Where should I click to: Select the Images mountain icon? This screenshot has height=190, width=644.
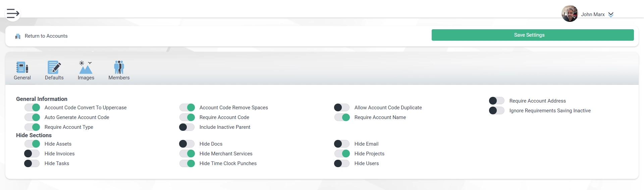(86, 67)
